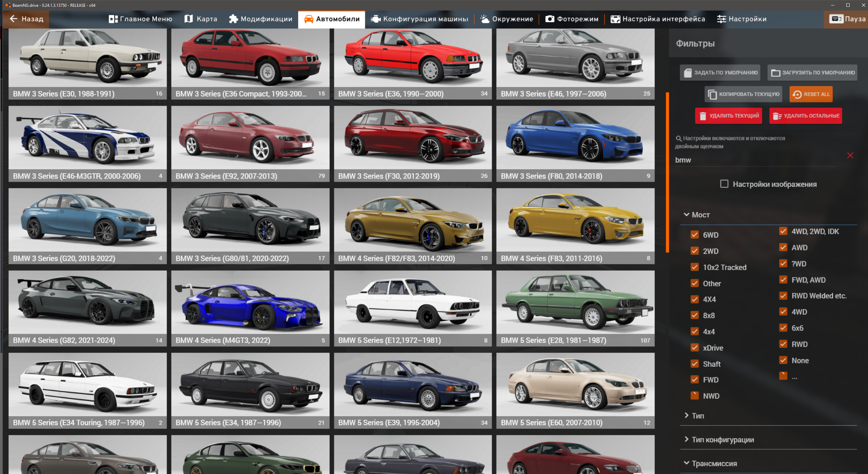Select BMW 5 Series E39 1995-2004 thumbnail
The image size is (868, 474).
click(413, 391)
